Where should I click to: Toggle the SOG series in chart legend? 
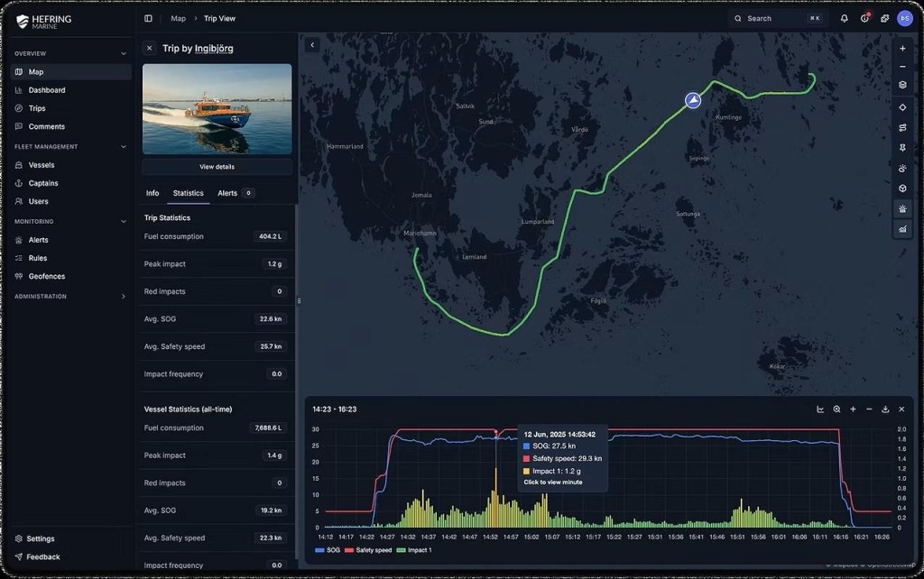pyautogui.click(x=328, y=550)
